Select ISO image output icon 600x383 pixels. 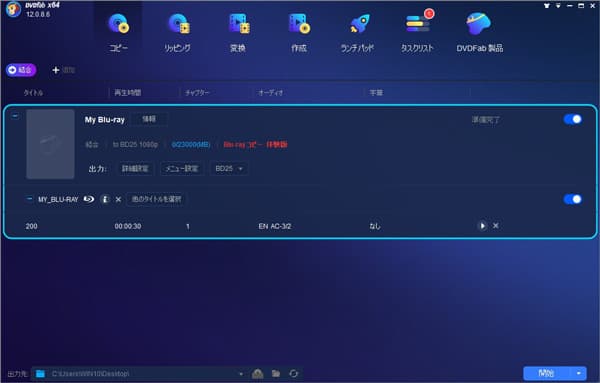(x=258, y=374)
